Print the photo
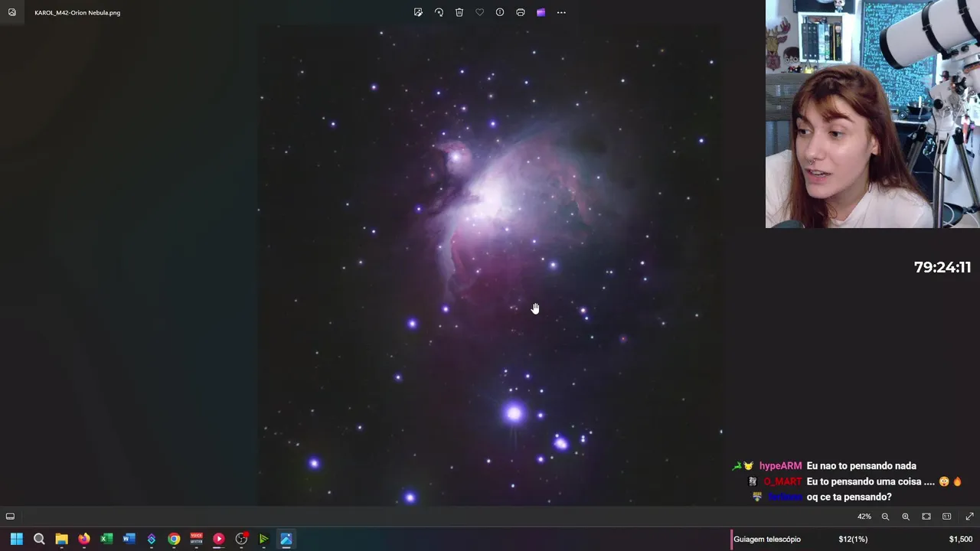The image size is (980, 551). [521, 12]
